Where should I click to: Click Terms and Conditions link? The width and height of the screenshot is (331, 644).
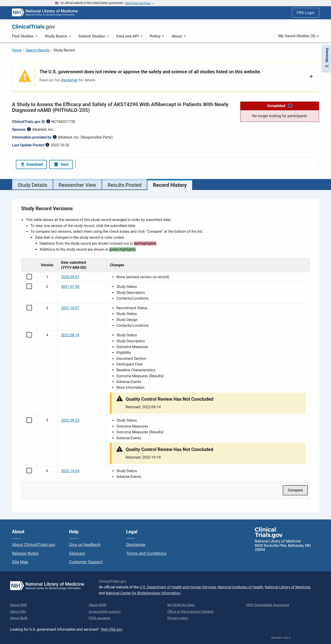point(146,553)
